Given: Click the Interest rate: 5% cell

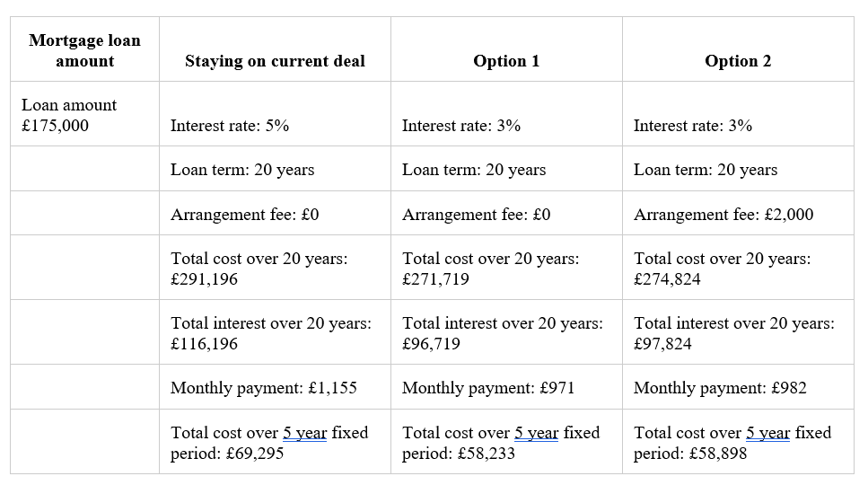Looking at the screenshot, I should (275, 115).
